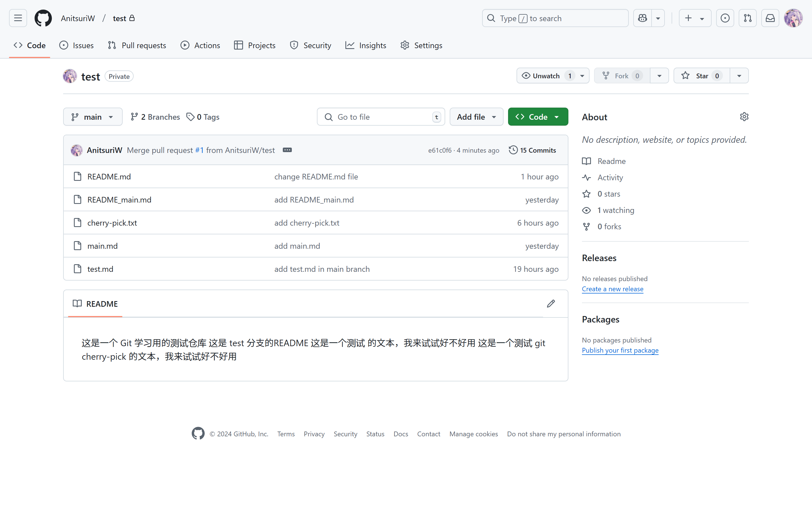Open the hamburger navigation menu
812x507 pixels.
(x=18, y=18)
